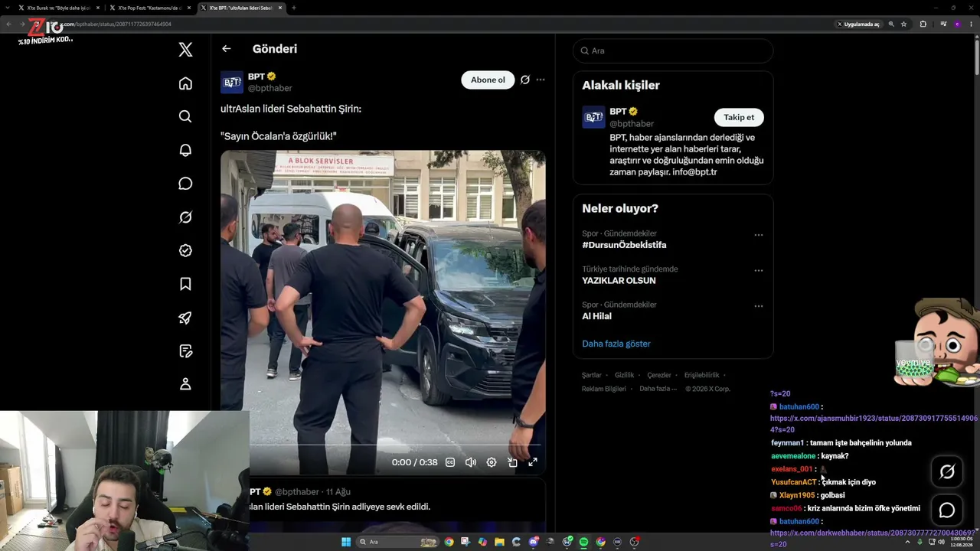The height and width of the screenshot is (551, 980).
Task: Open the Windows Start menu
Action: click(x=346, y=542)
